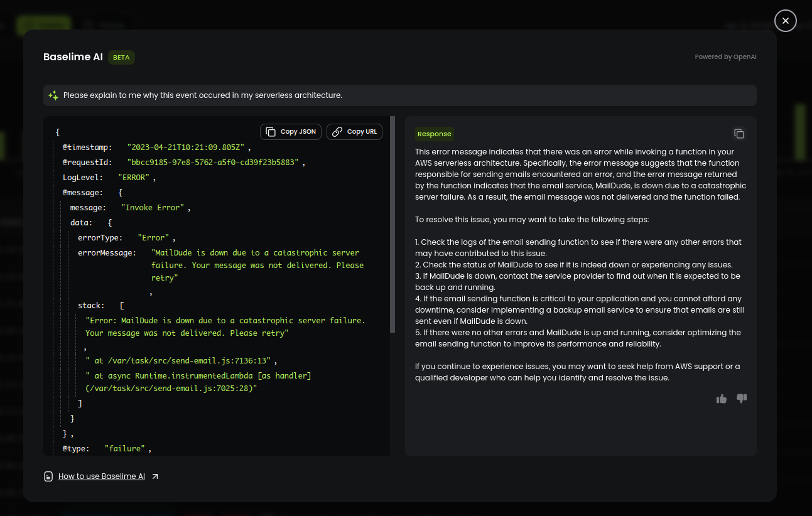
Task: Click the @type "failure" value
Action: [125, 449]
